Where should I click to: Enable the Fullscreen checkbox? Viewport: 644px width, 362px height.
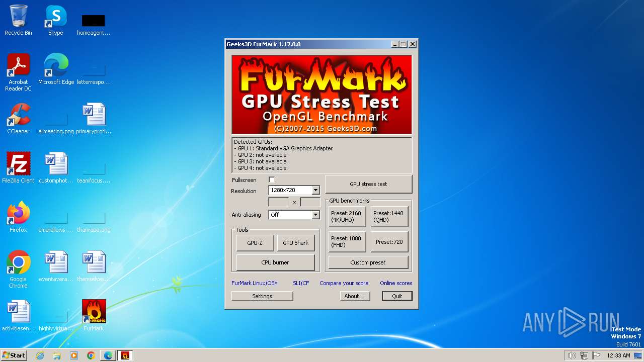click(x=272, y=180)
